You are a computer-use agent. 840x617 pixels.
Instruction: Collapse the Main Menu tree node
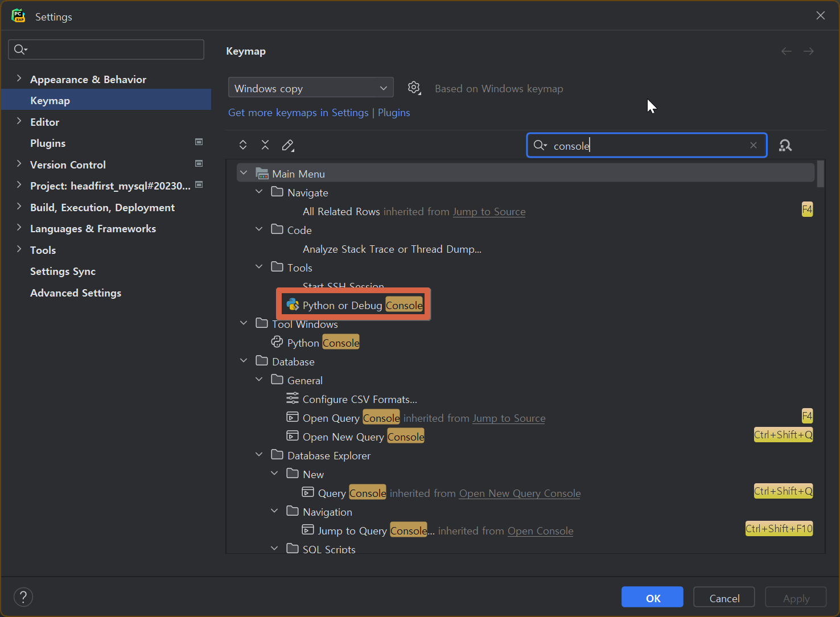[x=244, y=173]
